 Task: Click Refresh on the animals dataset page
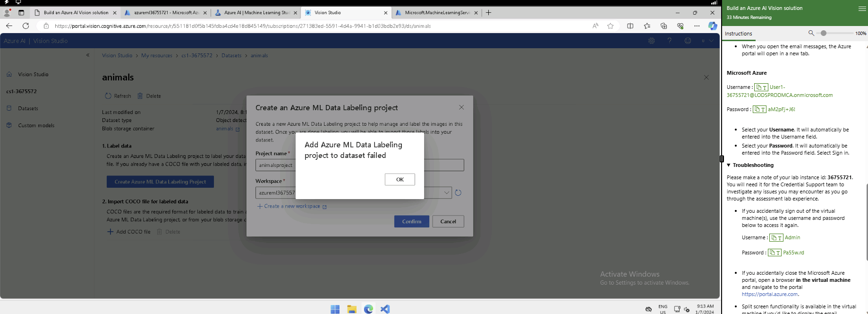coord(118,96)
